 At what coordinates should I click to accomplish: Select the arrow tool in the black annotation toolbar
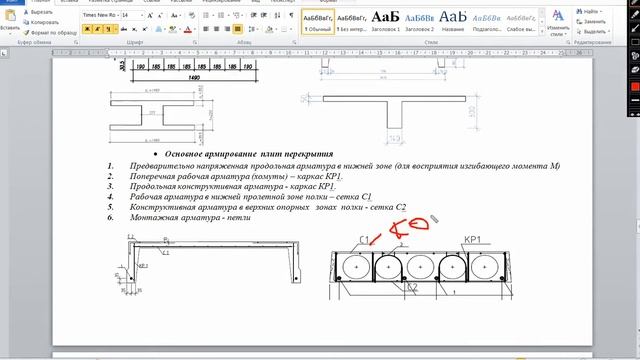tap(635, 29)
